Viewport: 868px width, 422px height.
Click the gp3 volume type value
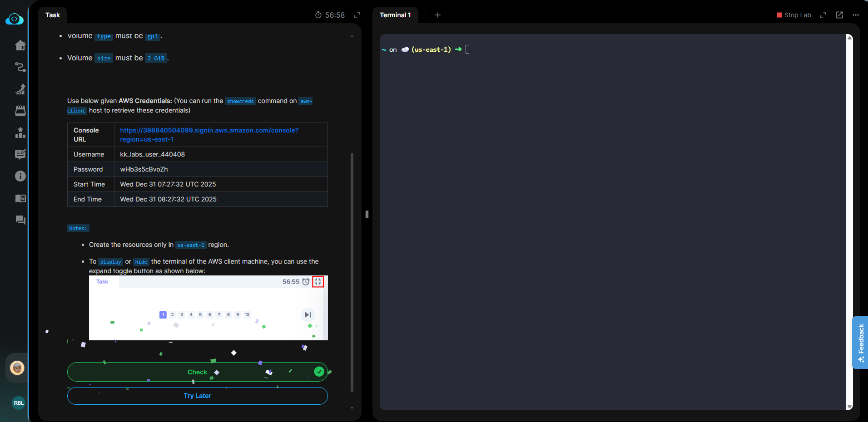153,36
